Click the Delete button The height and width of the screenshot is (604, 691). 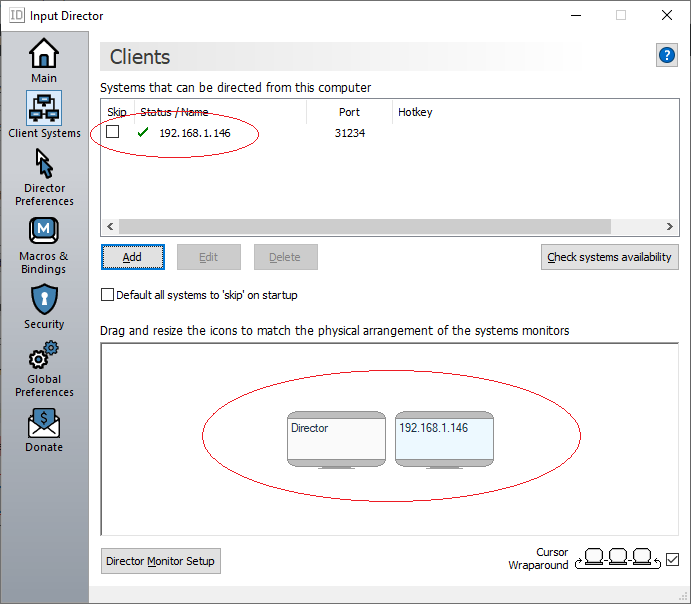[286, 257]
